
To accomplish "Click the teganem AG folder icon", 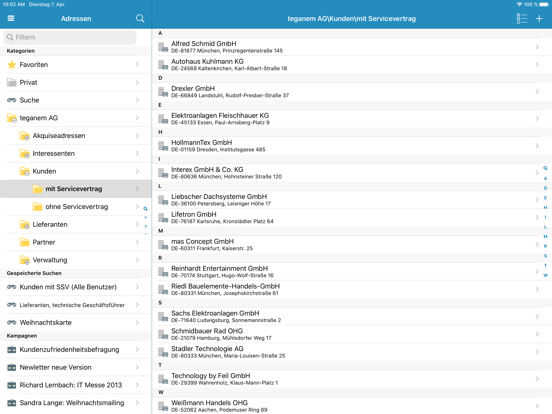I will pos(12,118).
